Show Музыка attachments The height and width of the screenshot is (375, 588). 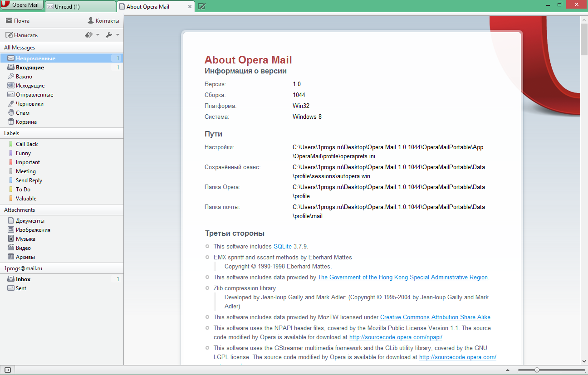click(x=62, y=239)
